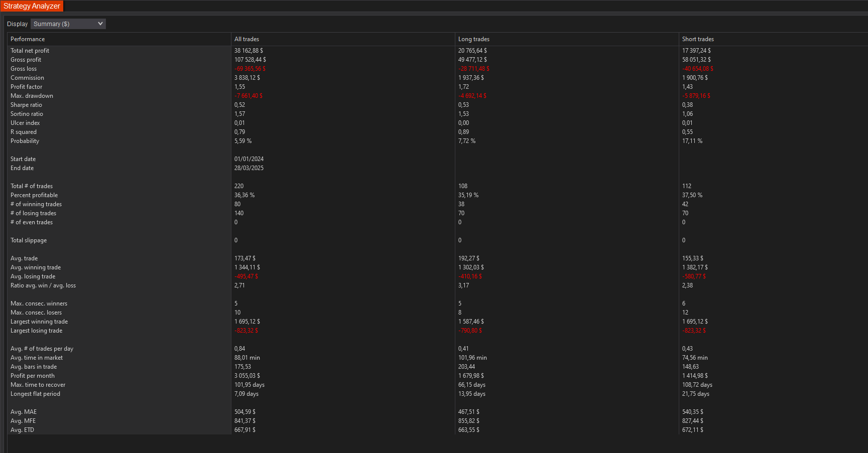868x453 pixels.
Task: Select the Longest flat period label
Action: coord(35,394)
